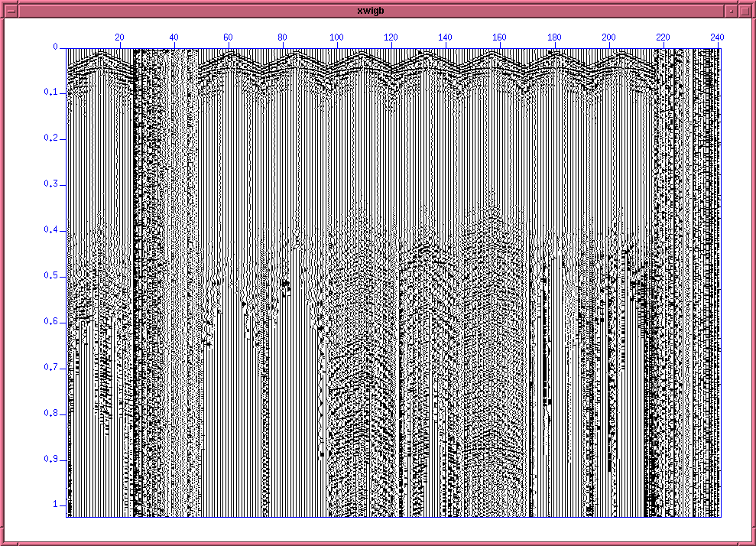756x546 pixels.
Task: Click trace axis label 60
Action: point(228,37)
